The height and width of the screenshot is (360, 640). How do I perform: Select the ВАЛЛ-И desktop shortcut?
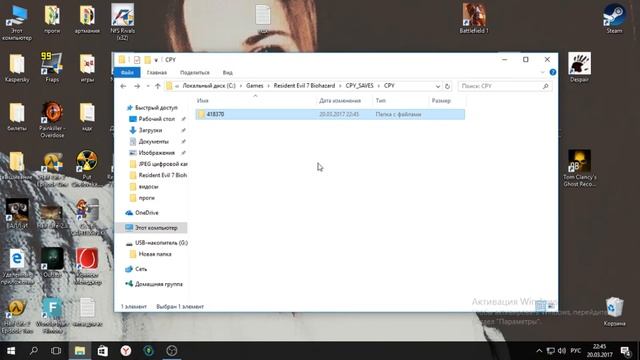tap(17, 214)
